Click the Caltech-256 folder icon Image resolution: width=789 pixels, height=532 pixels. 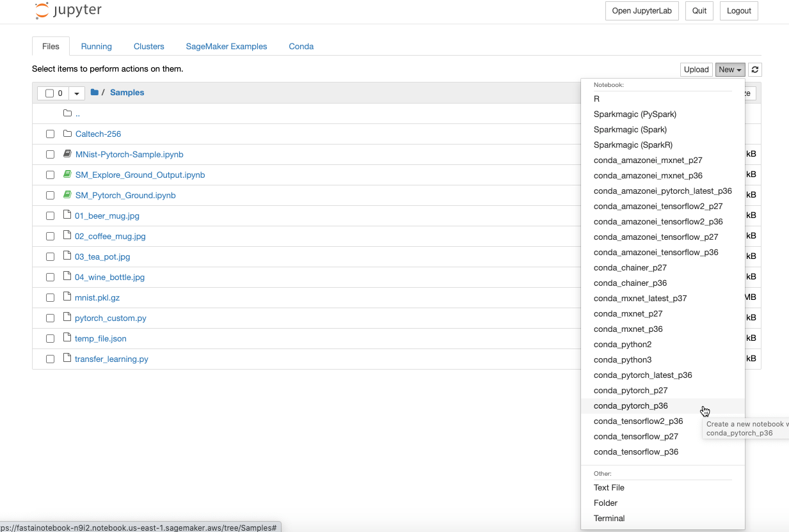coord(67,134)
